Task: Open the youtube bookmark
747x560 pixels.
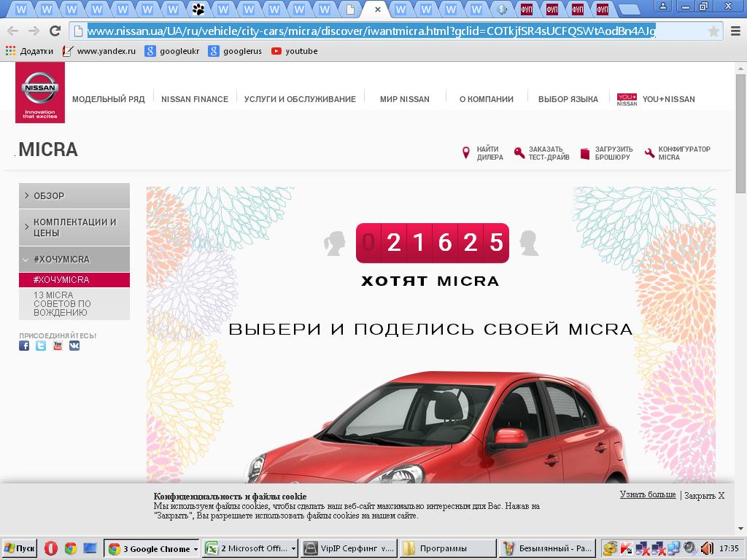Action: tap(295, 51)
